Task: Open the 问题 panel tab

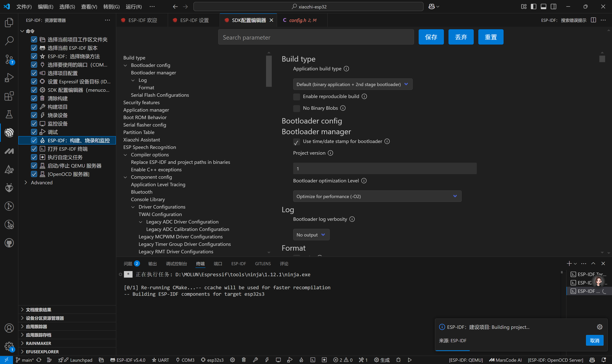Action: tap(128, 264)
